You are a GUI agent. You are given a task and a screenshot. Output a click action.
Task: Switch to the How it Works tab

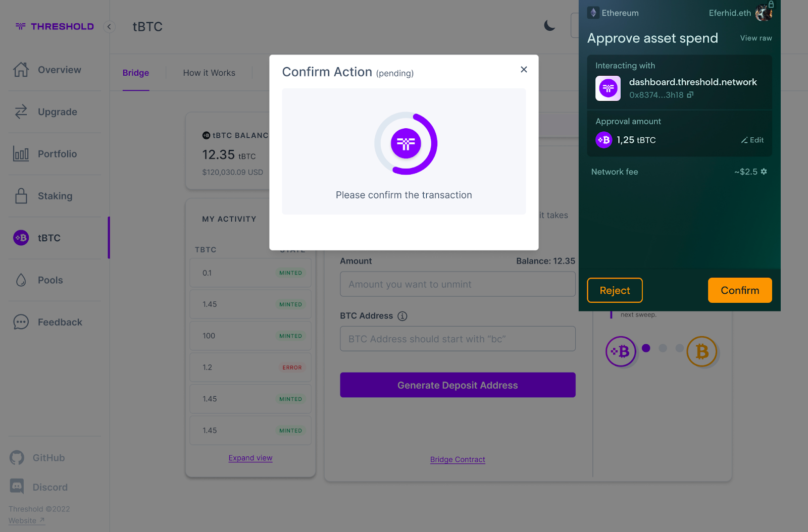point(209,73)
